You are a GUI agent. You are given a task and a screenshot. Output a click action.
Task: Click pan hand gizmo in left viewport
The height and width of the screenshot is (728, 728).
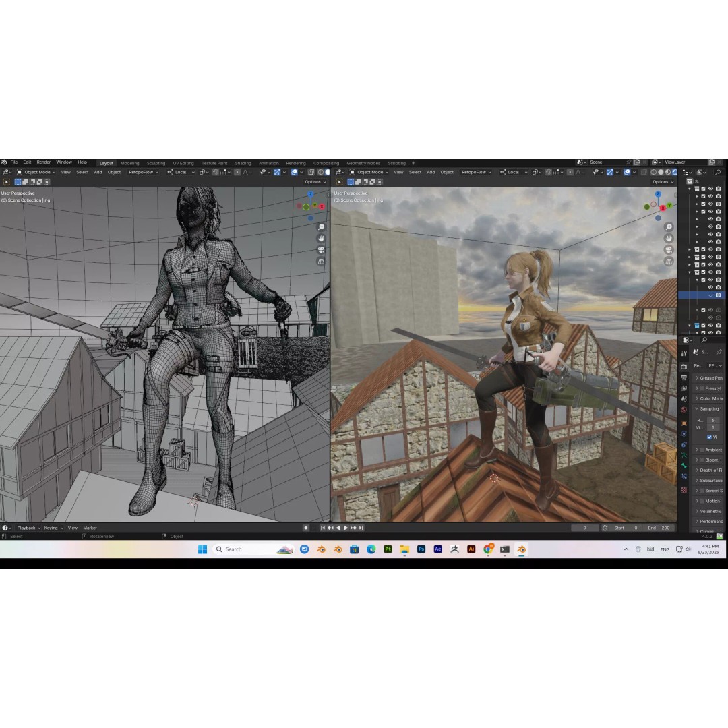[x=321, y=238]
